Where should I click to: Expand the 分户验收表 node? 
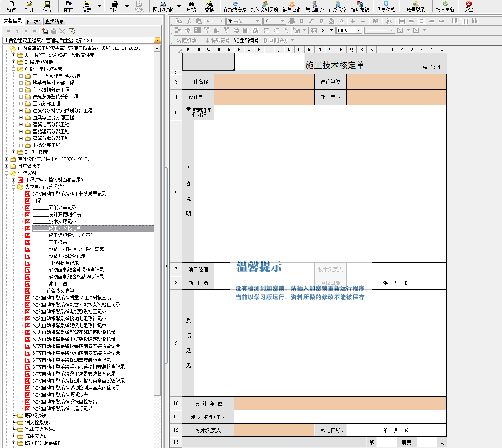pos(6,166)
